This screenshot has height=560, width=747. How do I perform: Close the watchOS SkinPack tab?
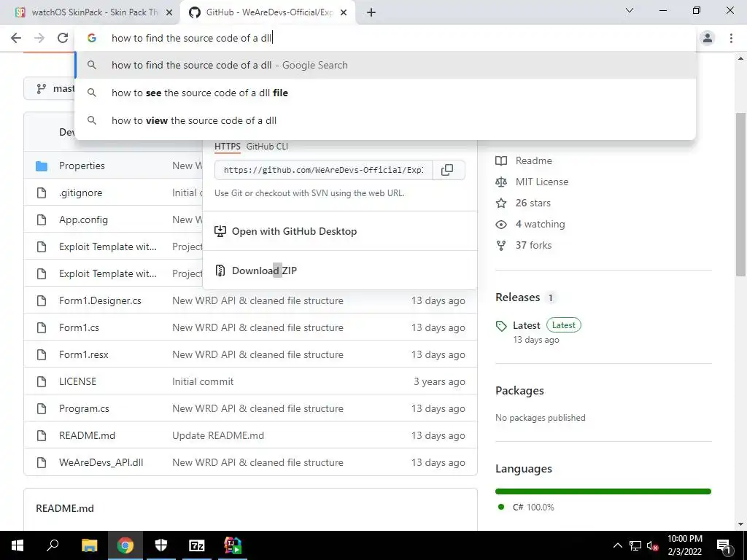coord(169,12)
